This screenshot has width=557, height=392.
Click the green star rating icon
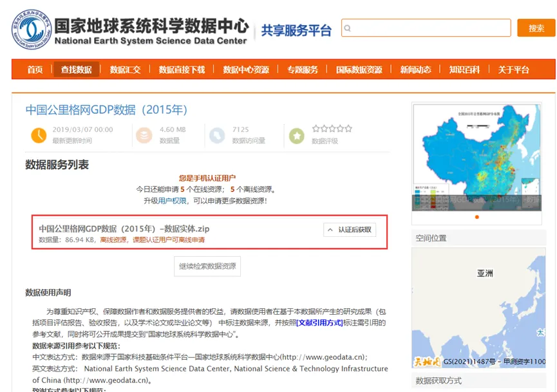[x=297, y=136]
